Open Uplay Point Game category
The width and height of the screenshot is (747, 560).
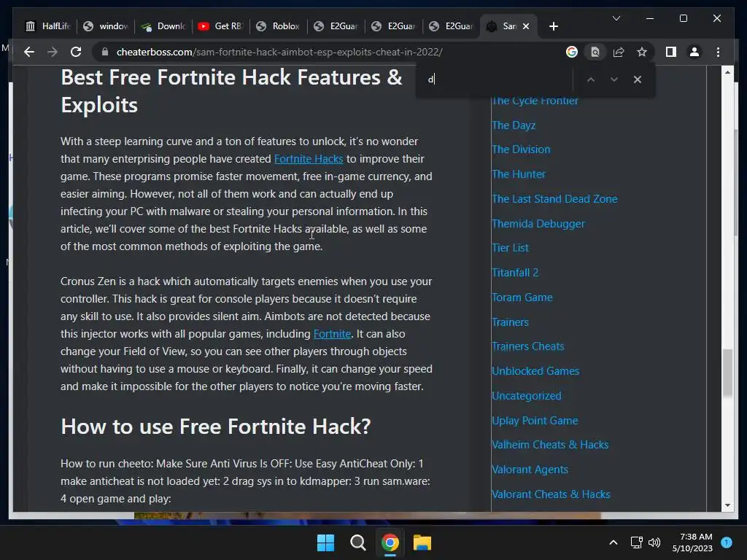pos(535,421)
